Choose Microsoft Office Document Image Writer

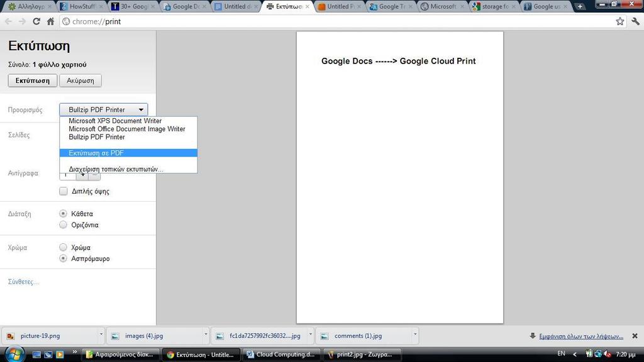click(128, 129)
